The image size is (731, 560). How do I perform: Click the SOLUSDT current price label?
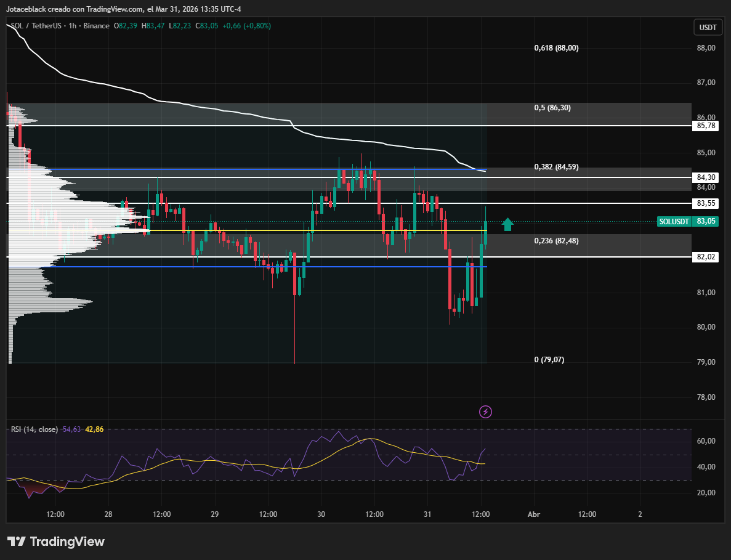[688, 222]
